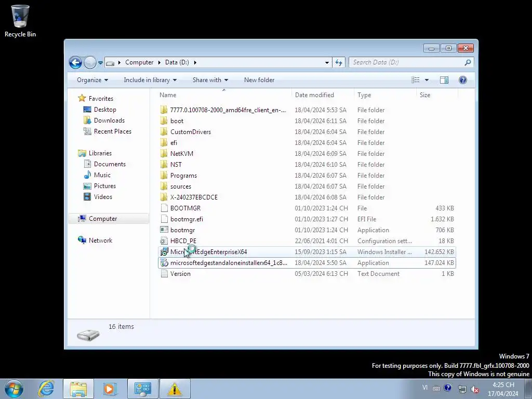Click the yellow warning taskbar icon

175,389
